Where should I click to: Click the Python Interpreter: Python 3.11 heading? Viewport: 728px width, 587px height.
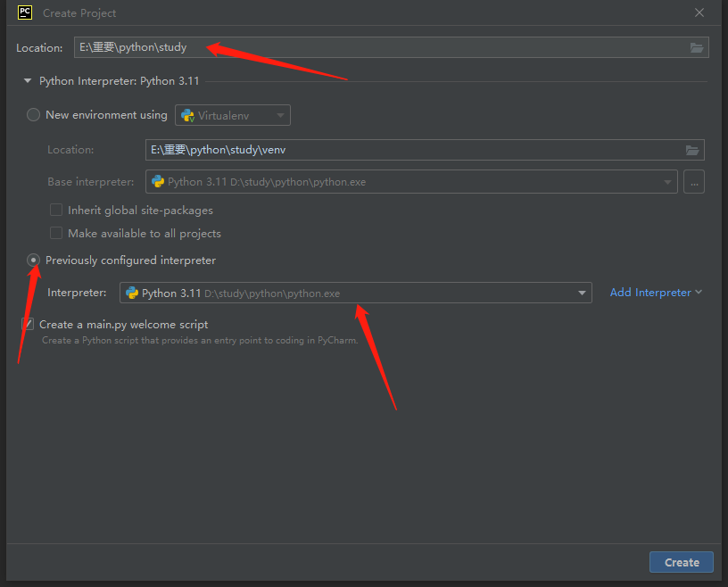[119, 81]
